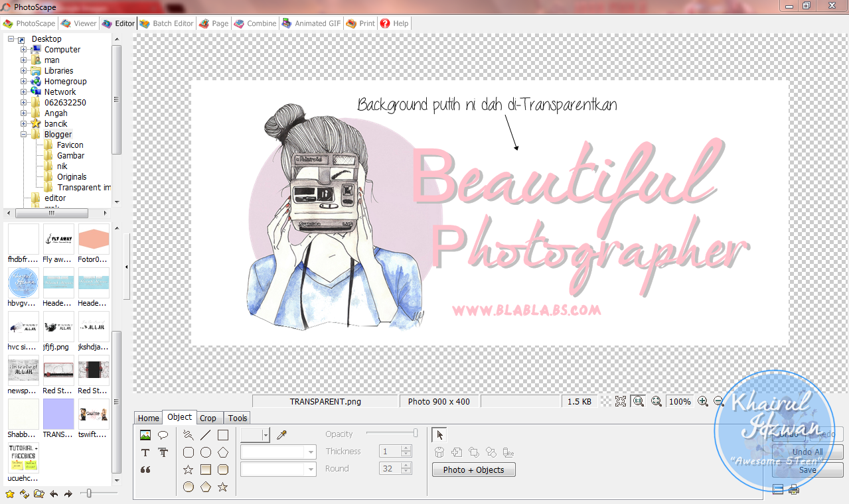Collapse the Desktop root node
The height and width of the screenshot is (504, 849).
11,39
